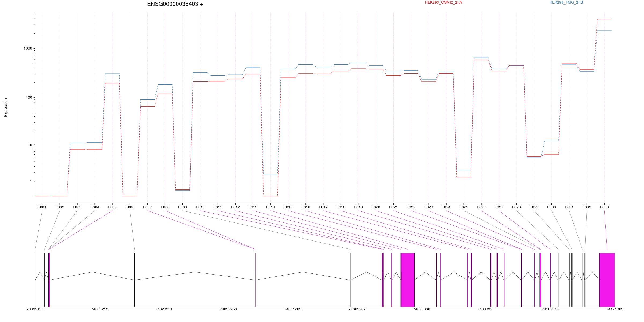
Task: Click exon label E017
Action: click(323, 207)
